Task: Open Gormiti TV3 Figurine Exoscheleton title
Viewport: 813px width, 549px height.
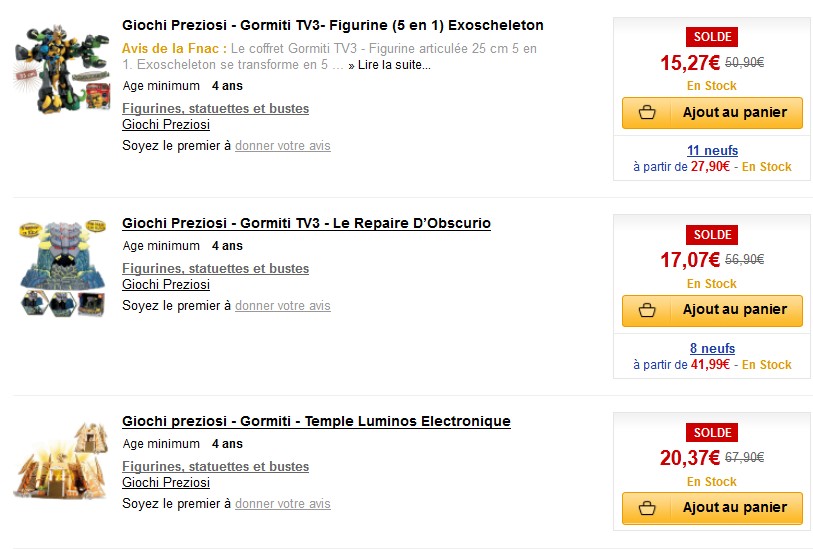Action: (333, 25)
